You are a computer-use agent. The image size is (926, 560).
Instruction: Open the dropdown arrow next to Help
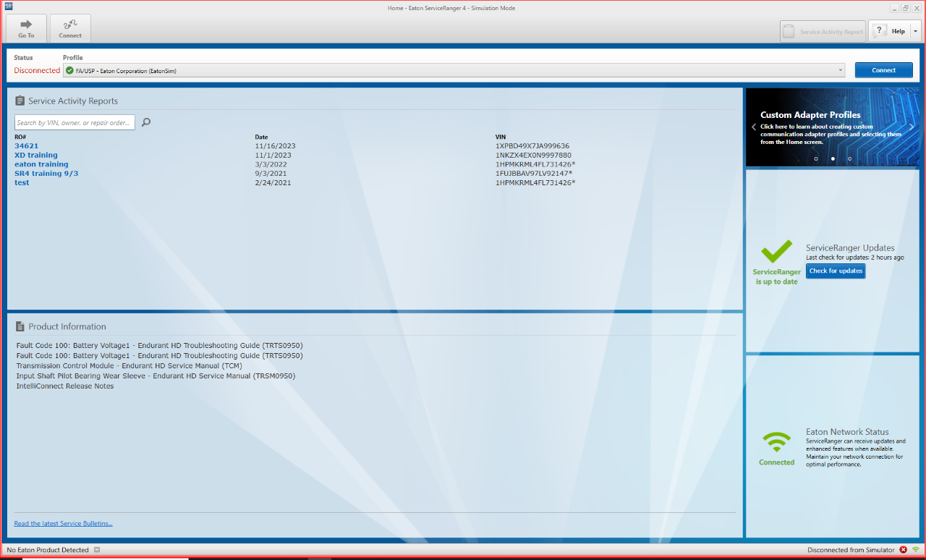pos(915,31)
